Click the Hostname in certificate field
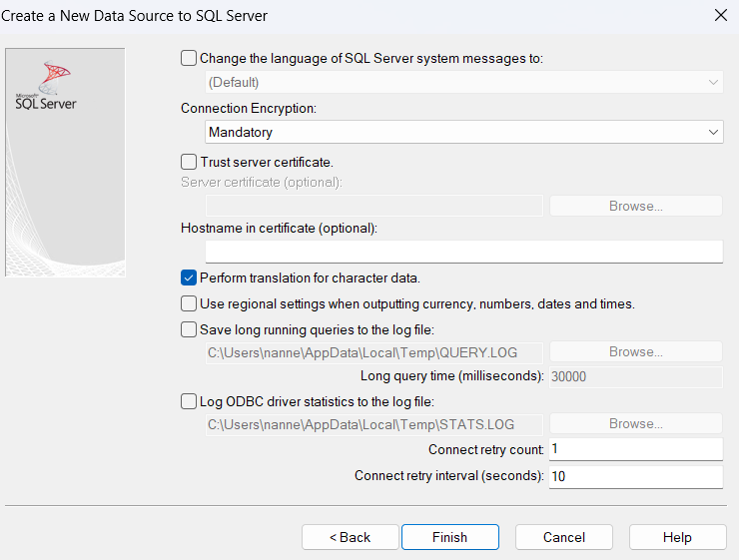This screenshot has height=560, width=739. coord(463,252)
